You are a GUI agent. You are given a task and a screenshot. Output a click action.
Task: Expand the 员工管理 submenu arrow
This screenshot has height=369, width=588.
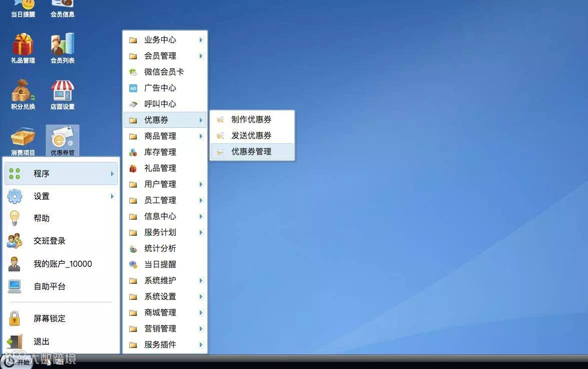(x=201, y=201)
